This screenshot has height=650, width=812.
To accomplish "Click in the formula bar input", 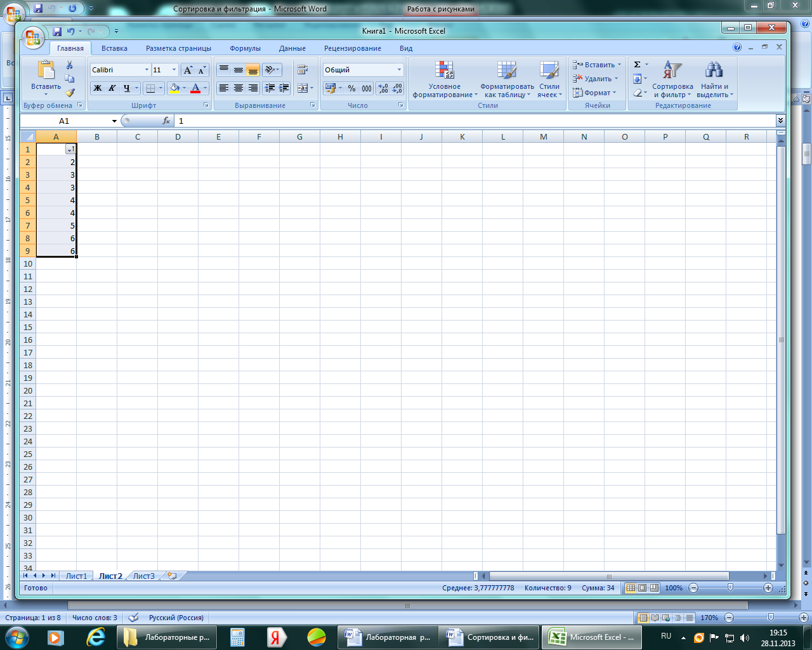I will (x=475, y=121).
